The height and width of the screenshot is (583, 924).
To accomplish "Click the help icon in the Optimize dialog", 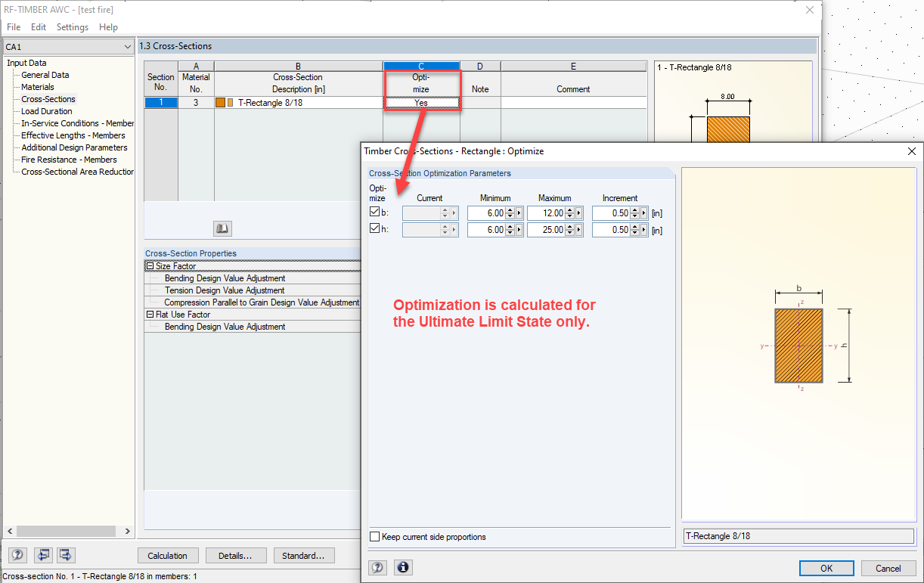I will click(377, 567).
